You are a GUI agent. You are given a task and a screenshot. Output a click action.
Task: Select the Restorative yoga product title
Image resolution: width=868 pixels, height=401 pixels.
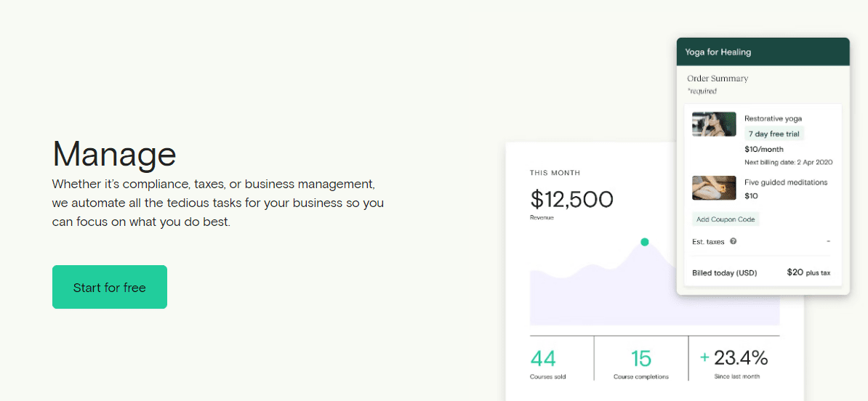click(x=773, y=118)
